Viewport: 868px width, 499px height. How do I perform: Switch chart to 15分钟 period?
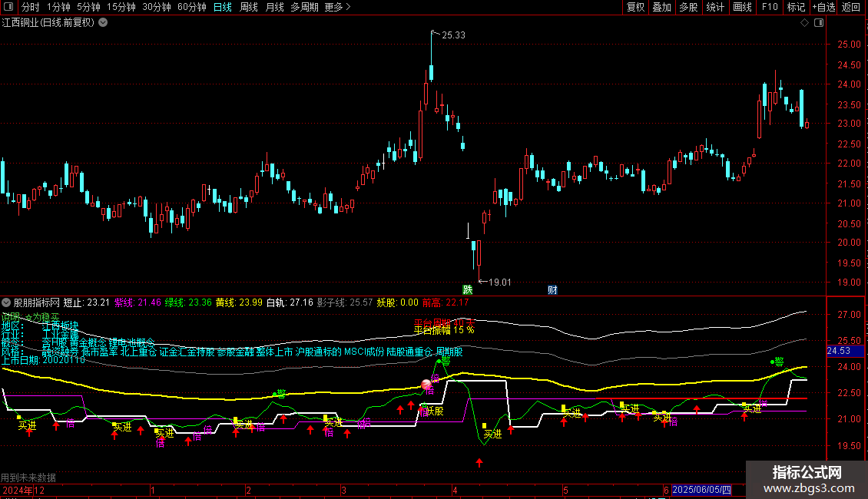tap(121, 7)
